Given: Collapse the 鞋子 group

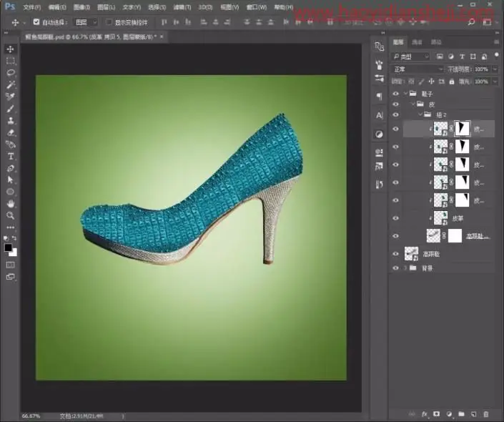Looking at the screenshot, I should pyautogui.click(x=405, y=94).
